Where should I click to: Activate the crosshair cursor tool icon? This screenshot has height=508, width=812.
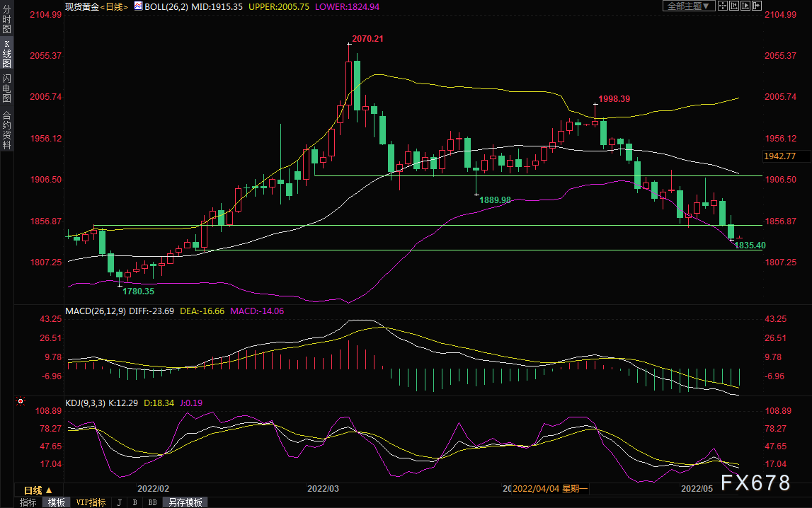[x=722, y=6]
